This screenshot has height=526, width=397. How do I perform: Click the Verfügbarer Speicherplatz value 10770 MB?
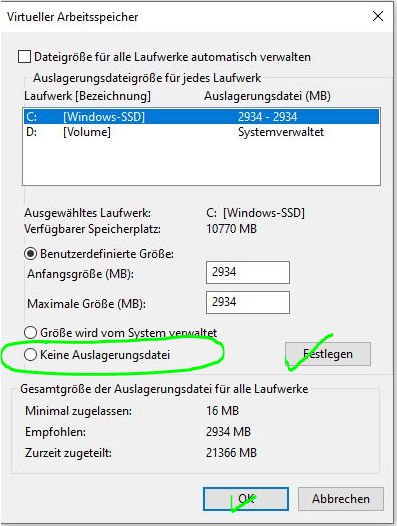[231, 229]
